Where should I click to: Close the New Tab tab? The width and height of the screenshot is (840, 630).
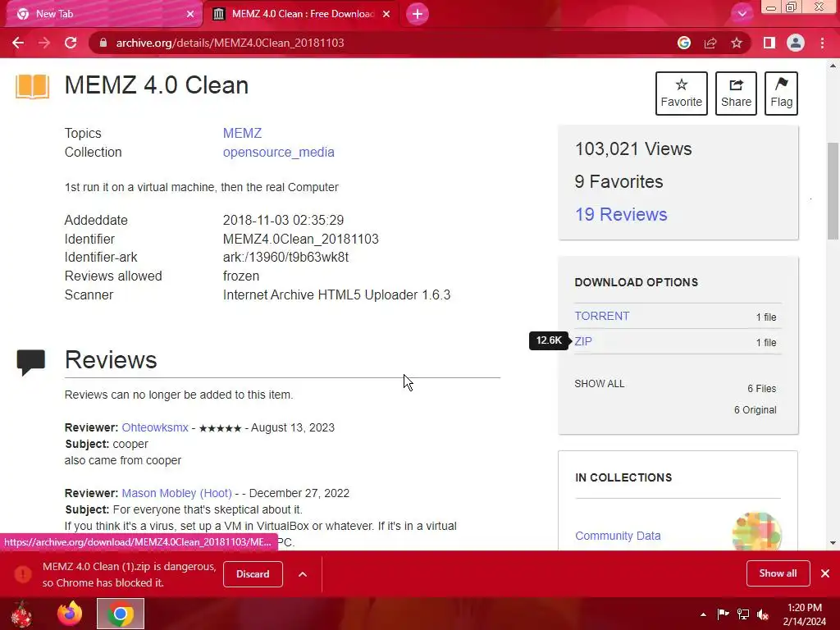[x=190, y=14]
